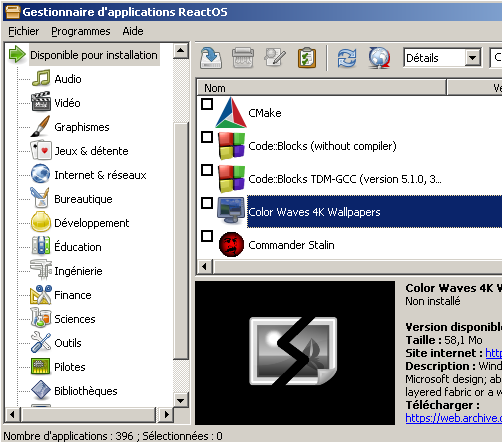Select the Internet & réseaux globe icon
502x442 pixels.
click(x=41, y=174)
